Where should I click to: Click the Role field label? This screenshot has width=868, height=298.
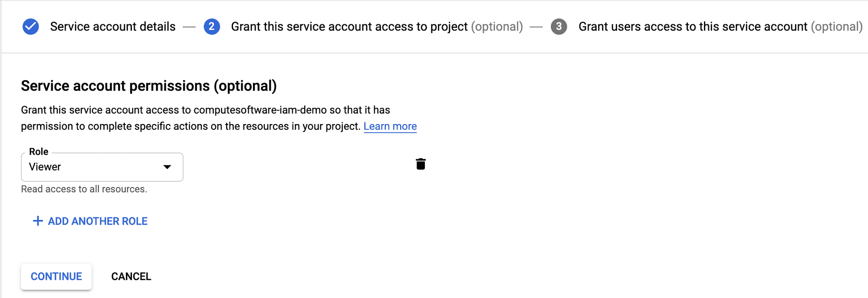coord(39,152)
